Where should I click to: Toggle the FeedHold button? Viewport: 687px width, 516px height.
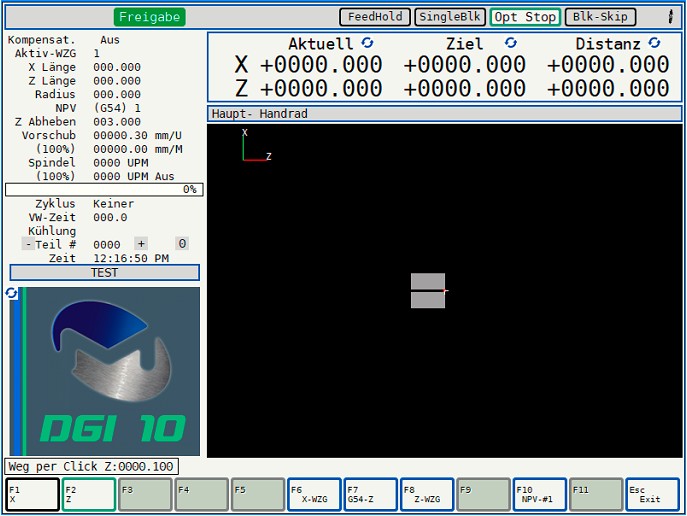(x=375, y=17)
